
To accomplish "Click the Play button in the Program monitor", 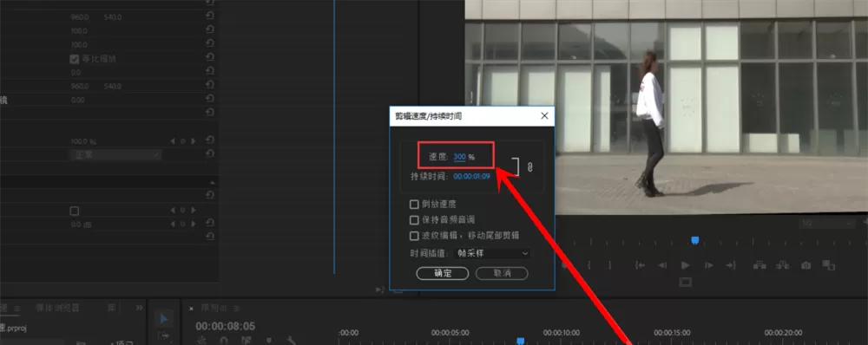I will 686,265.
